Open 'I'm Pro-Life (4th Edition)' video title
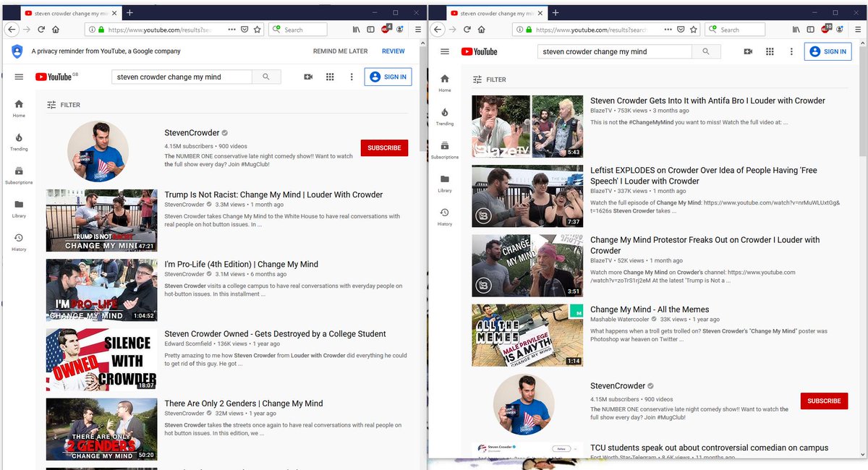Screen dimensions: 868x470 point(241,264)
